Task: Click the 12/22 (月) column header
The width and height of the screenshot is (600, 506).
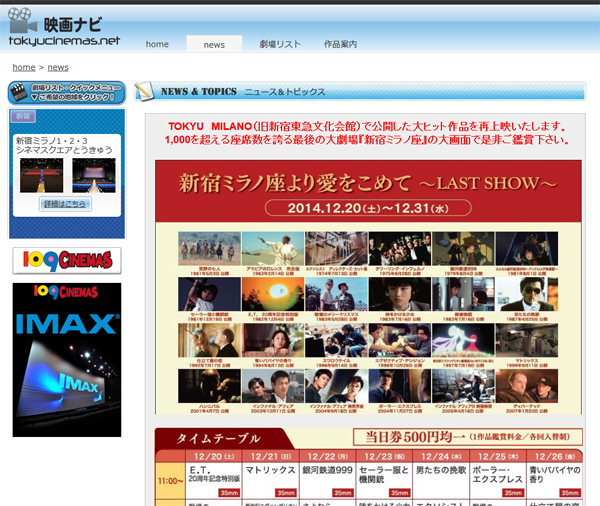Action: [328, 456]
